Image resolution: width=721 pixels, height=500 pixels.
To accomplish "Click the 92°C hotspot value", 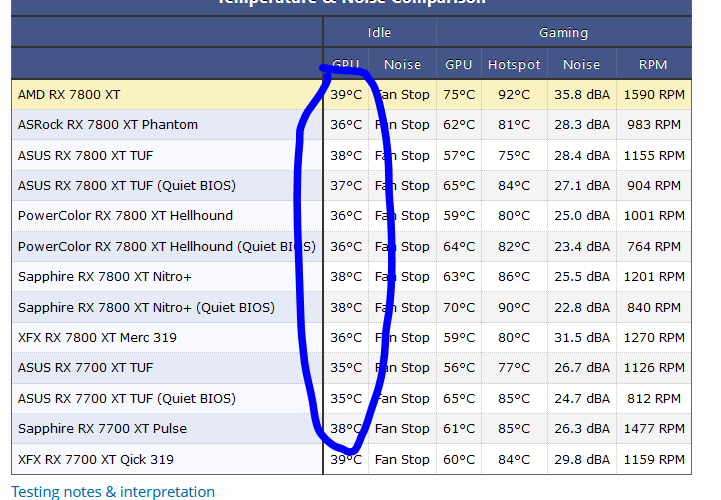I will coord(514,95).
